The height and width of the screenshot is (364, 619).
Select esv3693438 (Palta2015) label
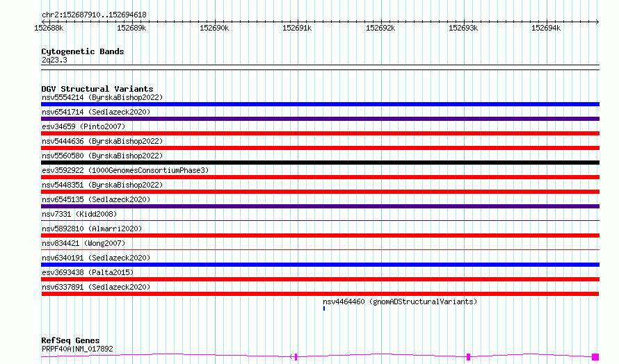pyautogui.click(x=88, y=272)
